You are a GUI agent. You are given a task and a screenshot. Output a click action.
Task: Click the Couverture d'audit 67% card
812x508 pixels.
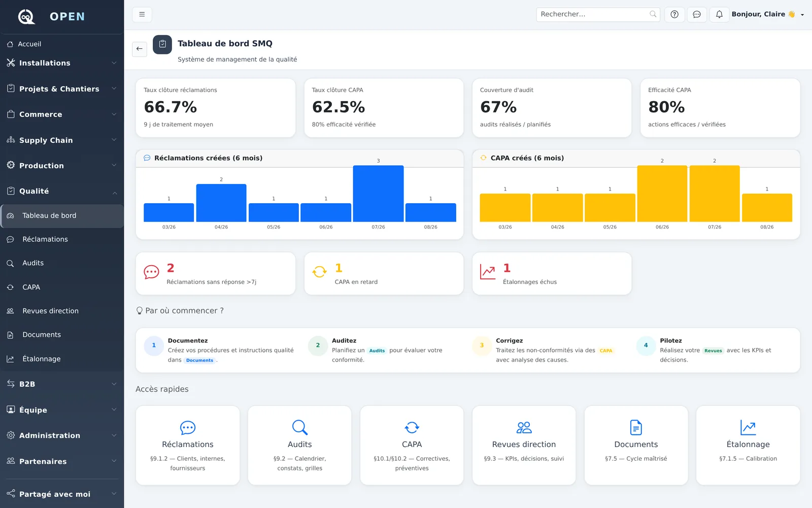pyautogui.click(x=552, y=108)
